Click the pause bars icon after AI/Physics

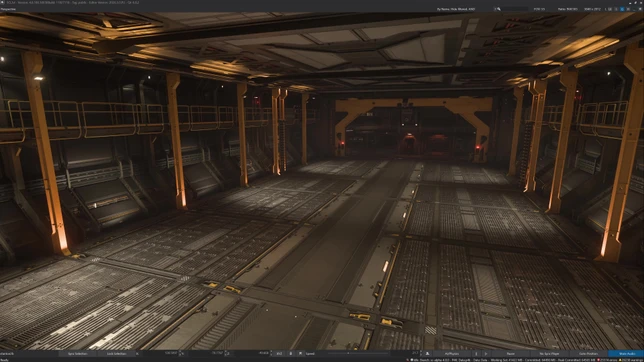476,353
